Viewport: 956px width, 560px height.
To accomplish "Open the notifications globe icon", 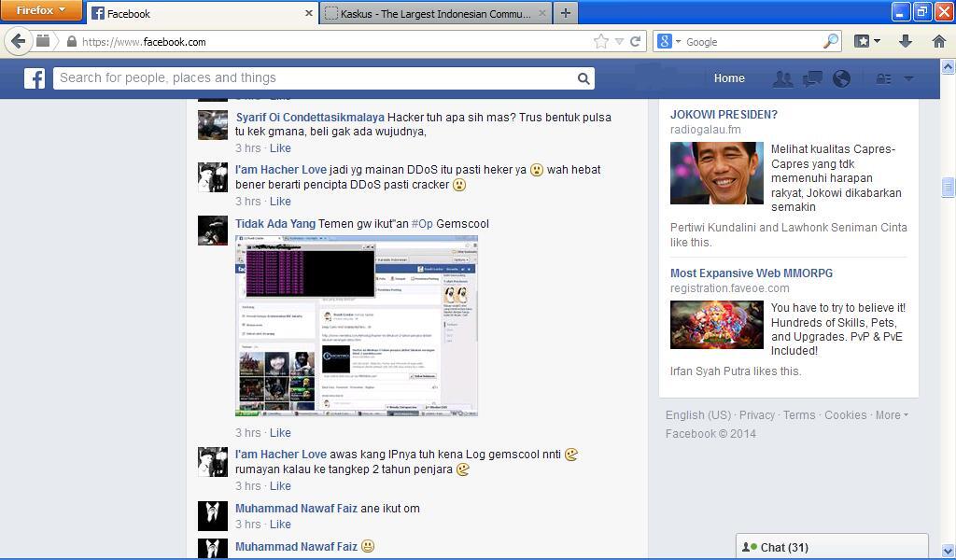I will [841, 78].
